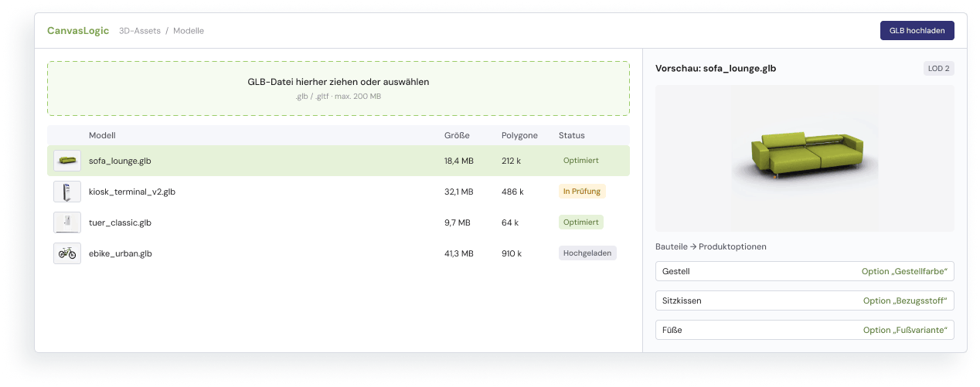980x387 pixels.
Task: Click Option „Gestellfarbe“ link
Action: [x=905, y=272]
